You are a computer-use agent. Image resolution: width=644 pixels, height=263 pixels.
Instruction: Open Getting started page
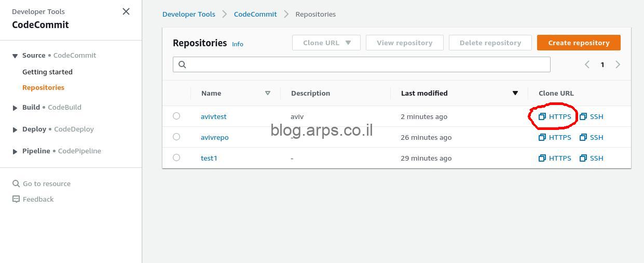[x=47, y=72]
